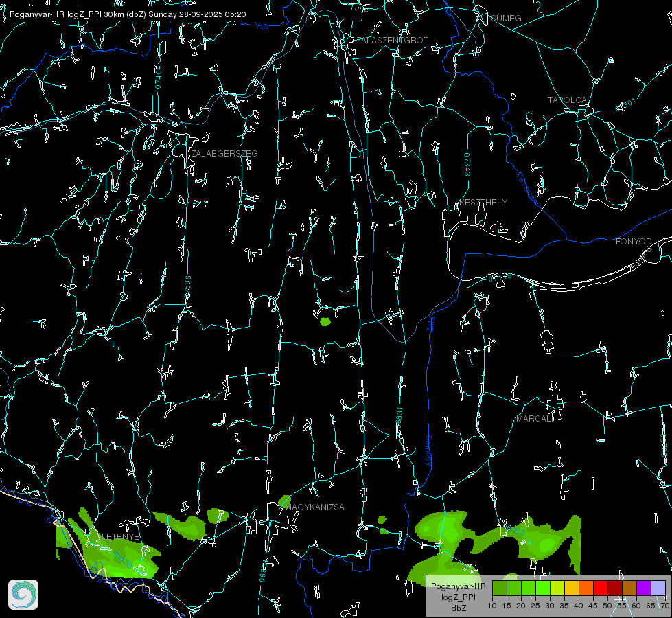672x618 pixels.
Task: Click the 07343 road number label
Action: tap(467, 165)
